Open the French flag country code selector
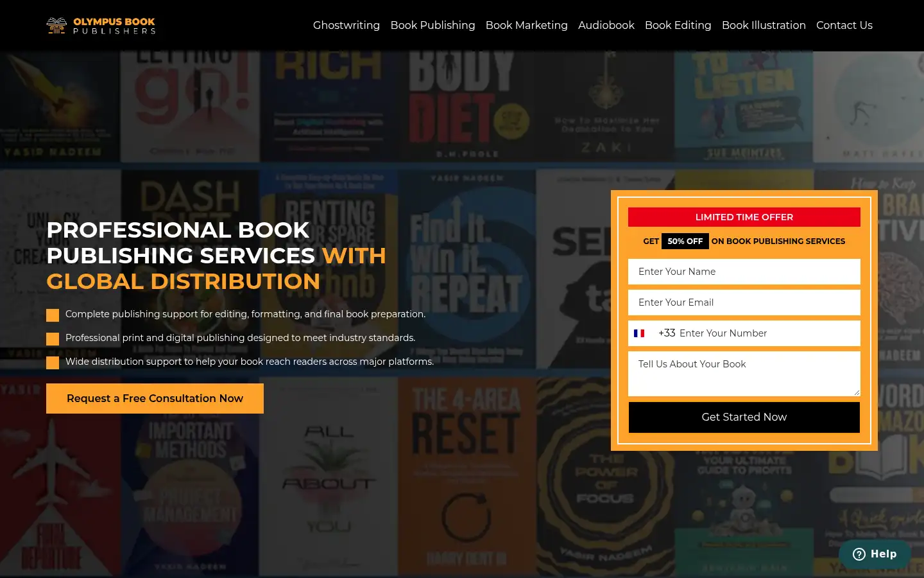The image size is (924, 578). pos(639,333)
